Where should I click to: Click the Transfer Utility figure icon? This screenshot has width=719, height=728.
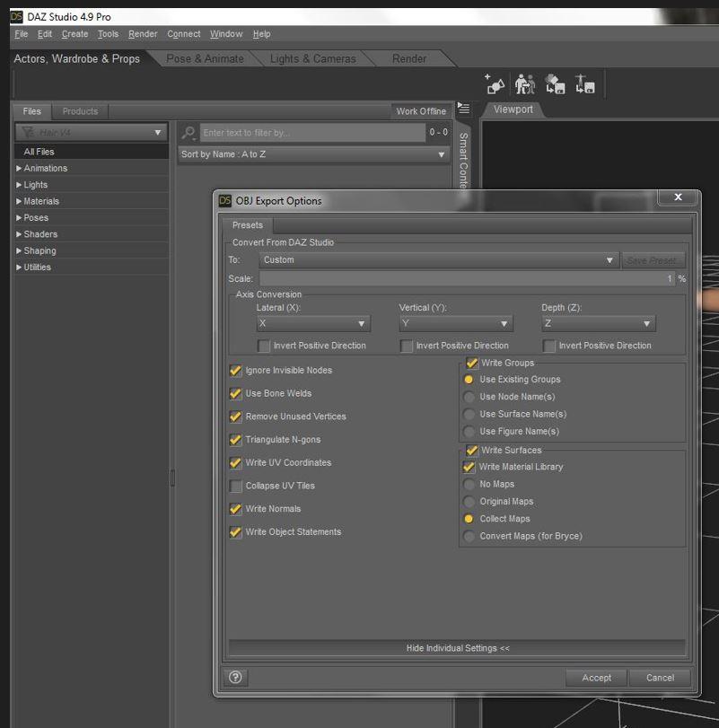(x=525, y=84)
